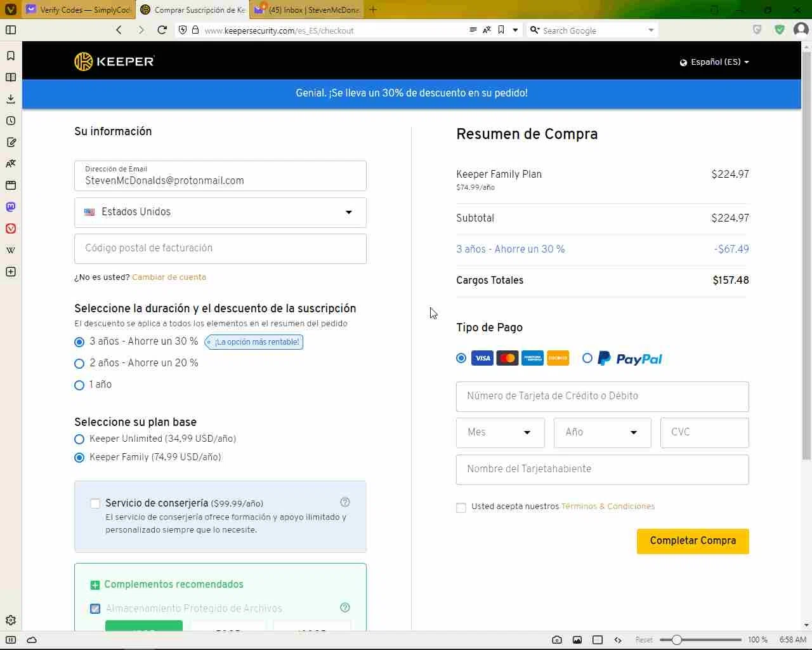Open the Notes panel
Screen dimensions: 812x650
[x=11, y=142]
